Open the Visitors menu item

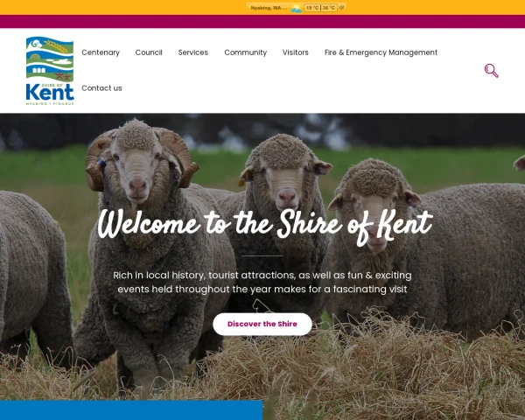point(296,52)
